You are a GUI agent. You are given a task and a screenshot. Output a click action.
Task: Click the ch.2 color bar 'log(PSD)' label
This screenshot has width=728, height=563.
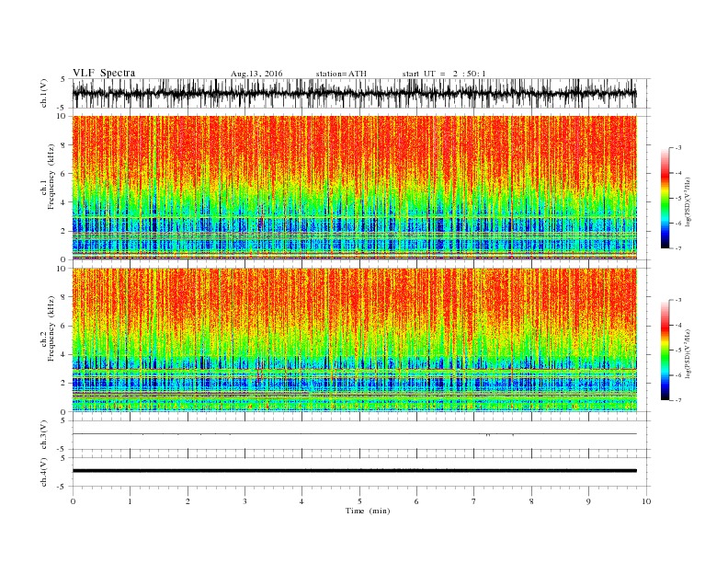(688, 353)
